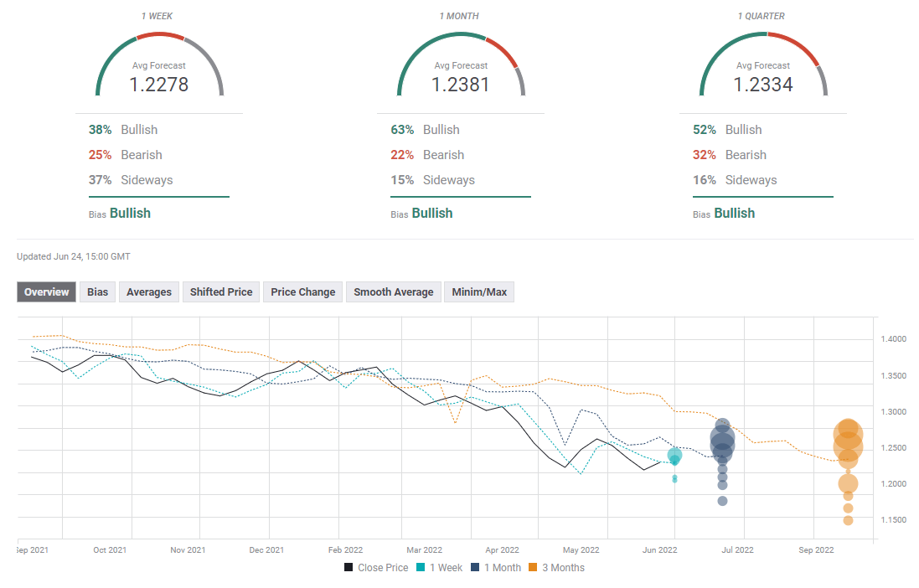This screenshot has width=919, height=588.
Task: Select the Minim/Max tab
Action: [478, 292]
